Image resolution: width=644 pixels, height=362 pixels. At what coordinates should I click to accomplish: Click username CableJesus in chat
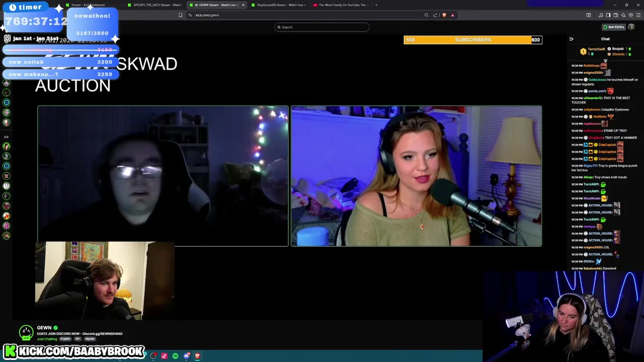tap(597, 79)
